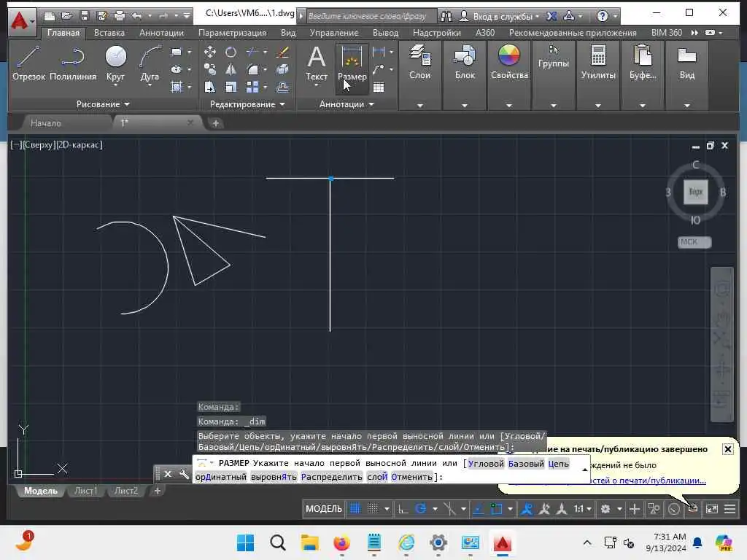
Task: Click the Save icon in quick access toolbar
Action: pyautogui.click(x=85, y=16)
